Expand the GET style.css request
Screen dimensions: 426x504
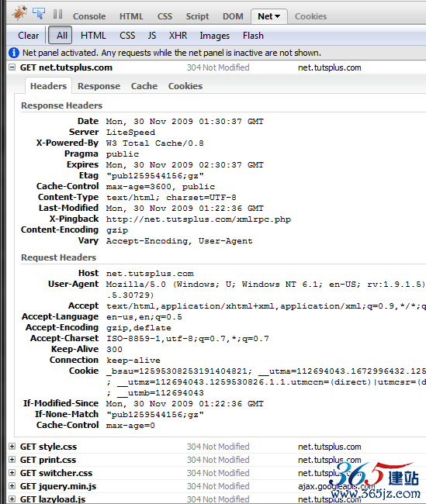click(12, 447)
